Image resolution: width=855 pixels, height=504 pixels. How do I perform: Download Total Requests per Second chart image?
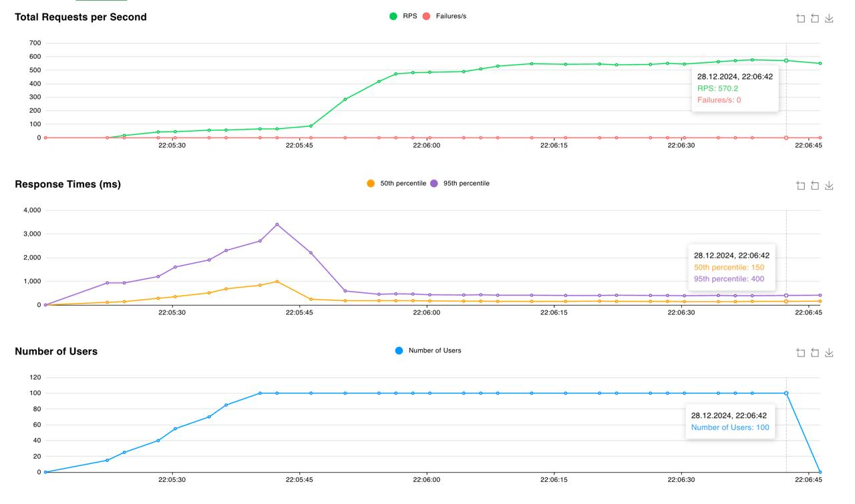829,19
